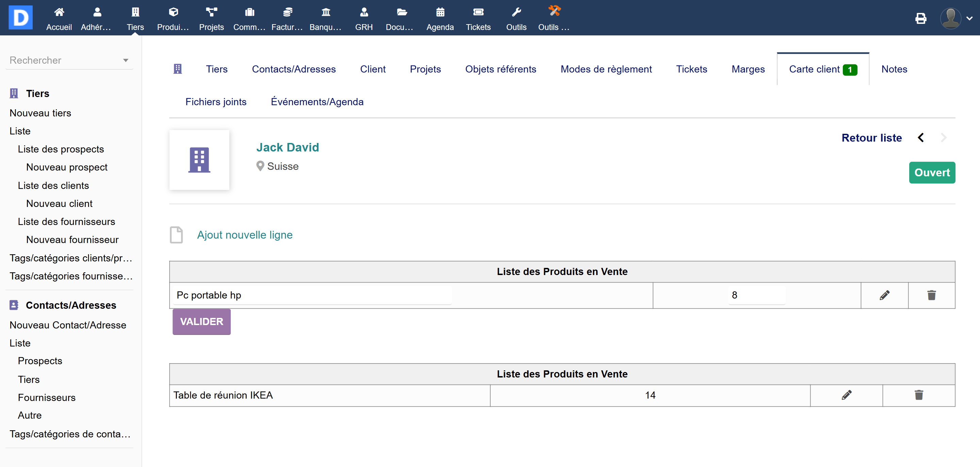This screenshot has width=980, height=467.
Task: Go to previous record chevron
Action: coord(921,138)
